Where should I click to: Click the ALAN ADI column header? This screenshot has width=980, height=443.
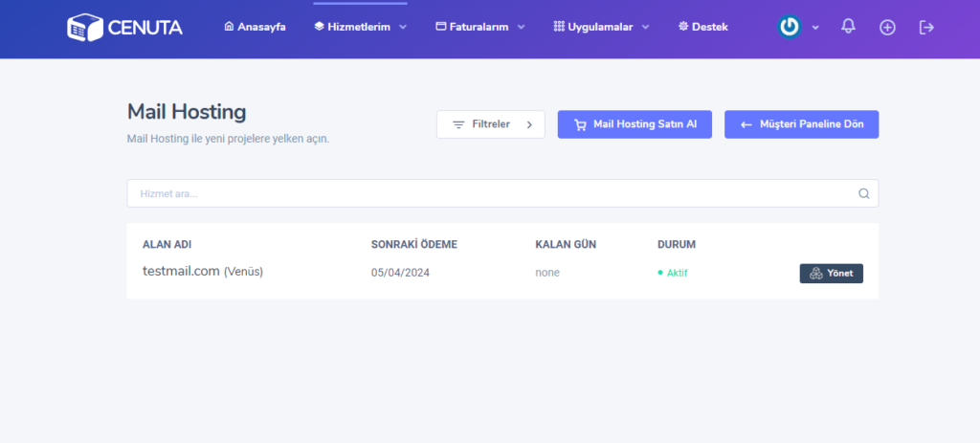click(167, 244)
